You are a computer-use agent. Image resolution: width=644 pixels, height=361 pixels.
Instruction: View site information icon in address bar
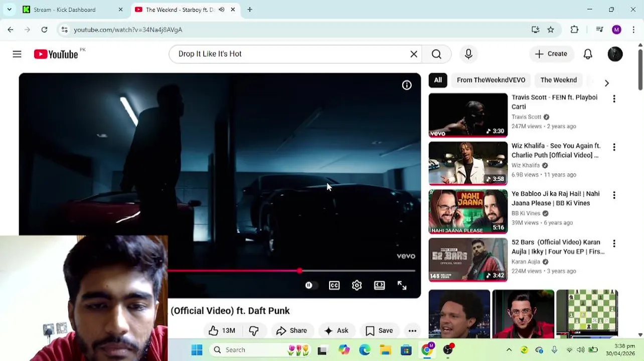(x=64, y=30)
